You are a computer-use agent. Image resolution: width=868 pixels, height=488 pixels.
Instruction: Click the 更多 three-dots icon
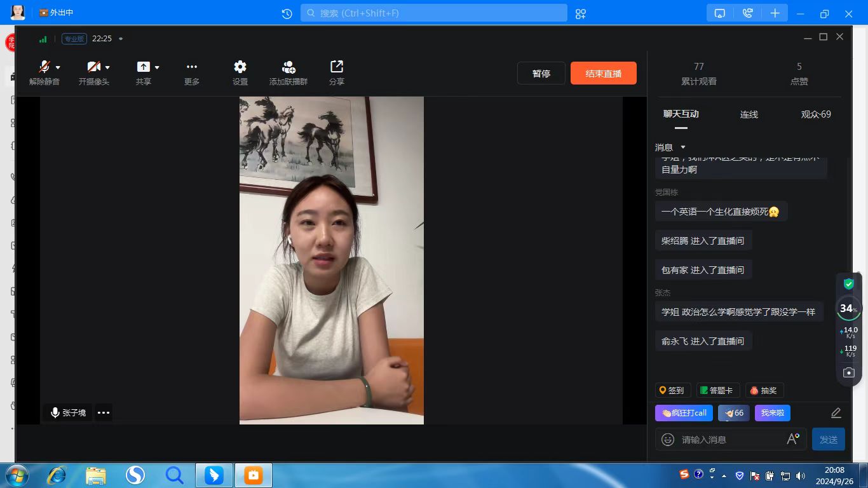[192, 67]
